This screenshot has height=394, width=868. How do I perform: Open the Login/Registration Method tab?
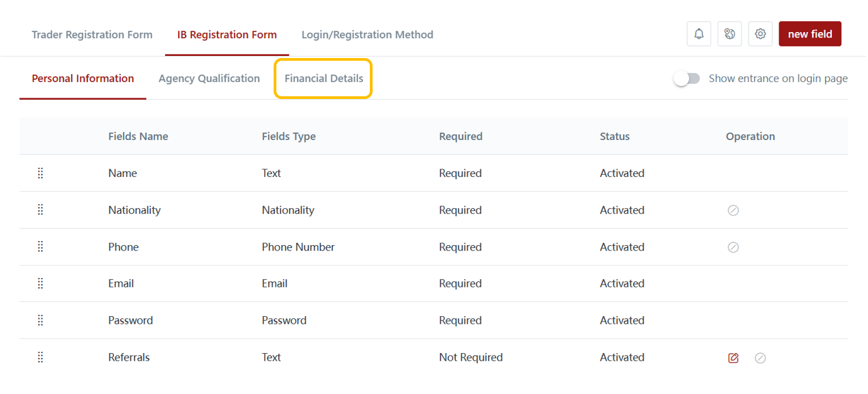(367, 35)
